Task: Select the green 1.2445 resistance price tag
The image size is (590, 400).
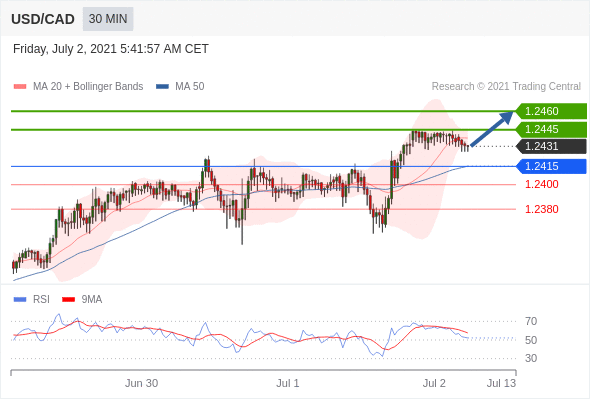Action: click(551, 129)
